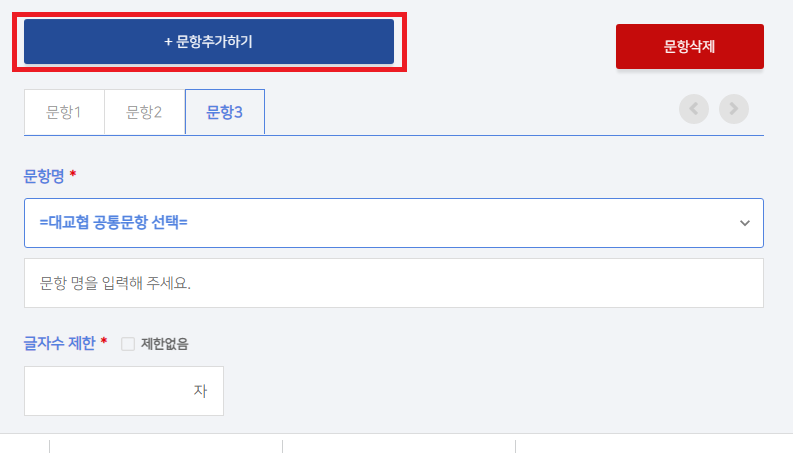793x453 pixels.
Task: Click the 자 unit suffix in limit field
Action: coord(200,391)
